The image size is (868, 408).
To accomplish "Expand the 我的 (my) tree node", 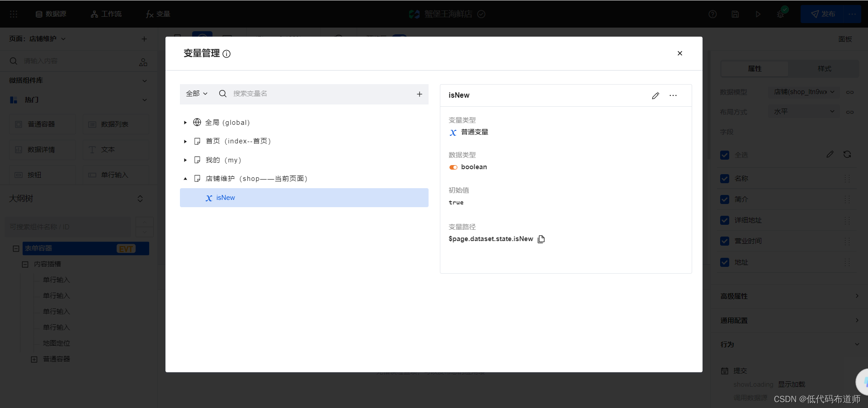I will pyautogui.click(x=185, y=160).
